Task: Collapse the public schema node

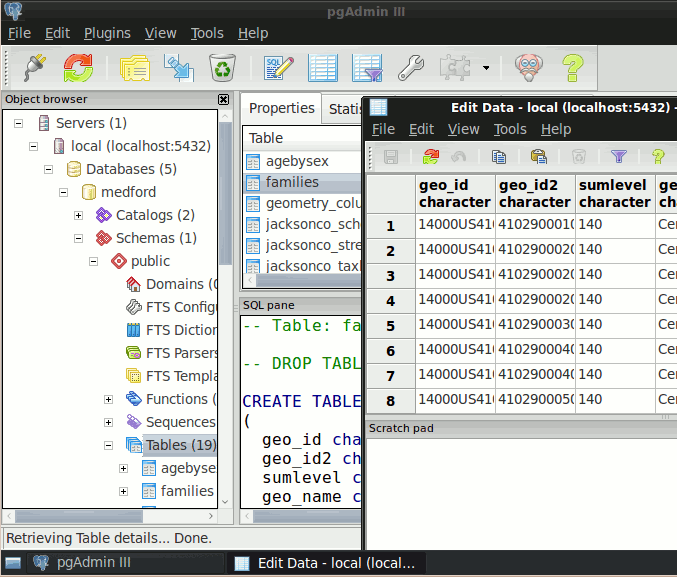Action: coord(93,261)
